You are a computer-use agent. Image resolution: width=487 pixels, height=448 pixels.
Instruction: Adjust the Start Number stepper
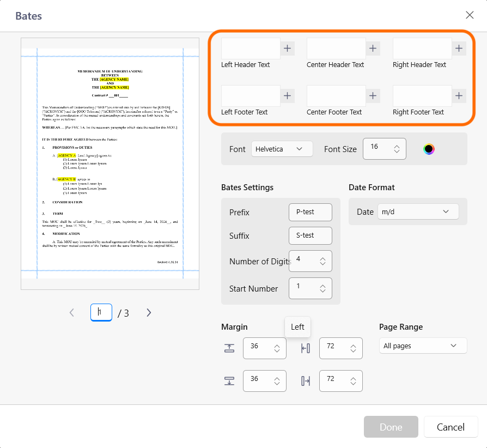(322, 288)
